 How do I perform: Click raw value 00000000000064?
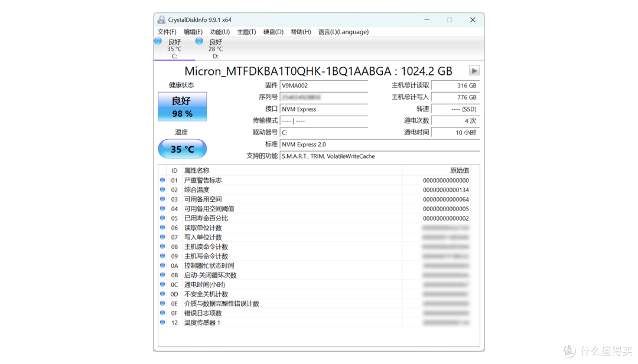445,199
